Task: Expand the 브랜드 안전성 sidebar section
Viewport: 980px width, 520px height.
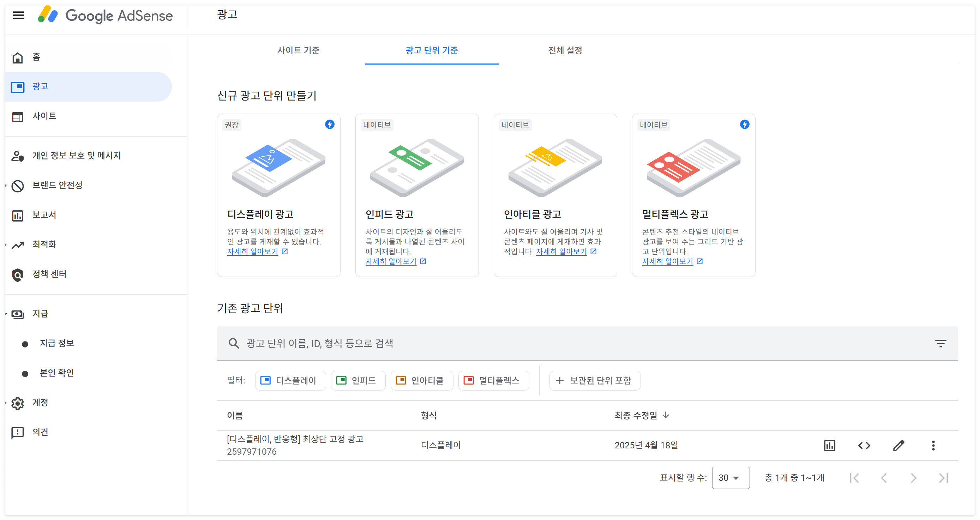Action: (57, 185)
